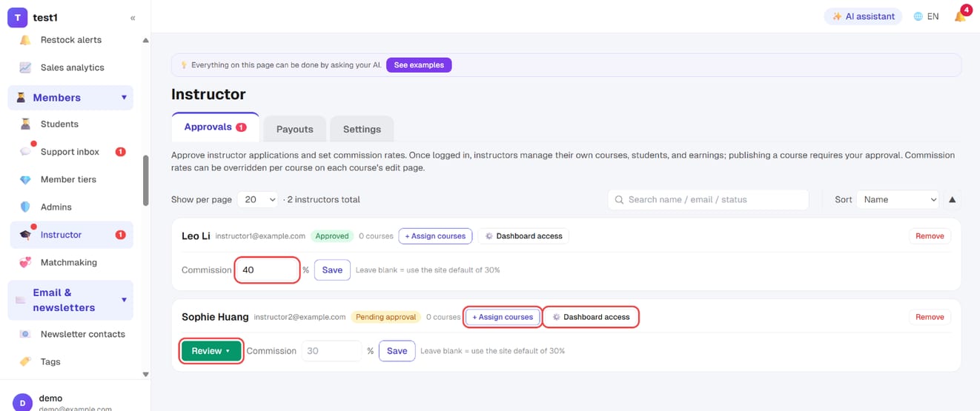Open Sophie Huang's Dashboard access
Image resolution: width=980 pixels, height=411 pixels.
tap(591, 317)
